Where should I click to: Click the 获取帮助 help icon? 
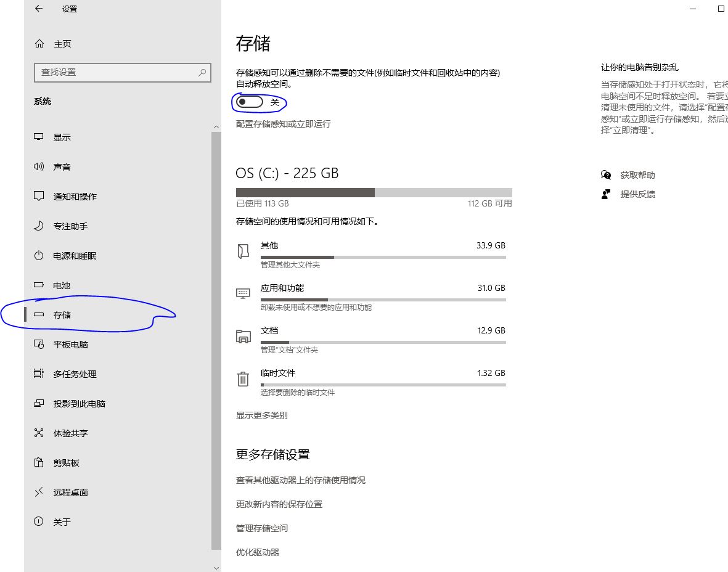coord(606,174)
